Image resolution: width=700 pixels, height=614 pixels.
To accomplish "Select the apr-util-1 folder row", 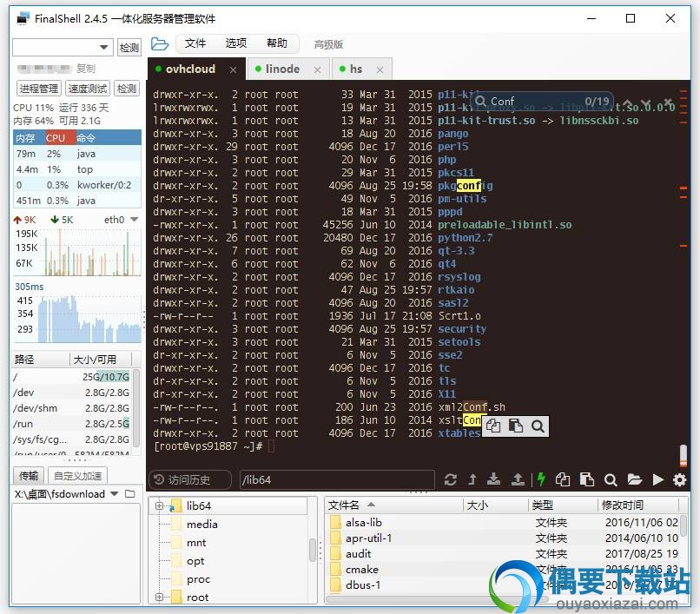I will 504,538.
